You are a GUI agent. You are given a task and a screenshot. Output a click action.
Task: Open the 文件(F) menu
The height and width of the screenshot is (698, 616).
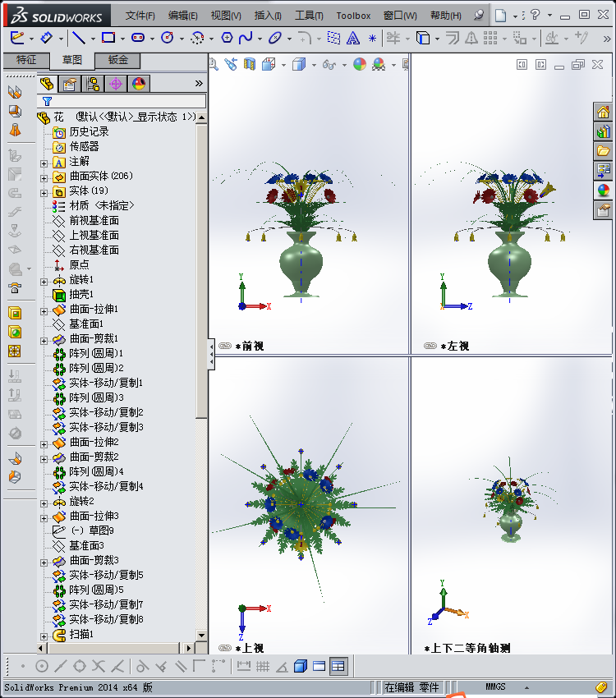tap(140, 16)
